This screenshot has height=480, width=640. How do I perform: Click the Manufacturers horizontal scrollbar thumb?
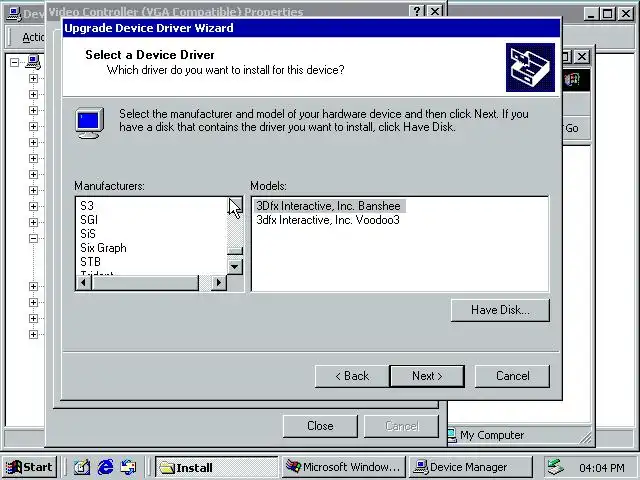145,282
